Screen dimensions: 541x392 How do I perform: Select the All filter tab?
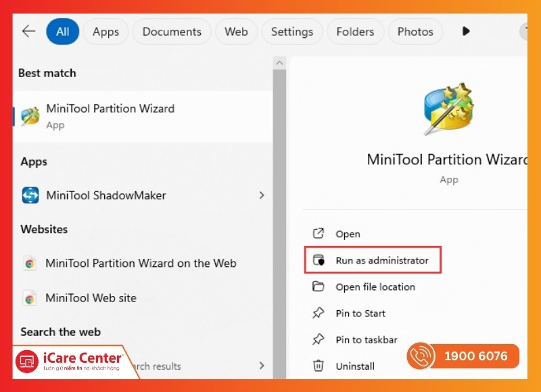(63, 32)
